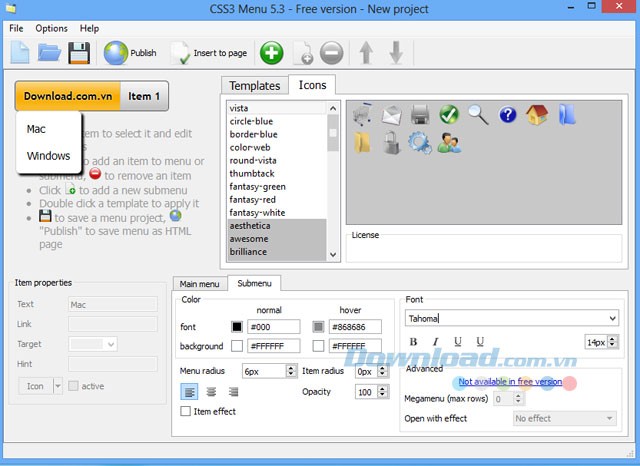Viewport: 640px width, 466px height.
Task: Pick the normal background color swatch
Action: click(x=237, y=346)
